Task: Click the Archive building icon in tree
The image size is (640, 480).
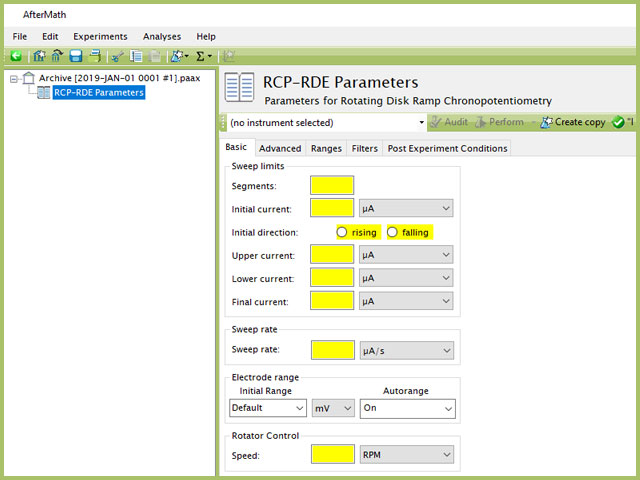Action: pyautogui.click(x=29, y=78)
